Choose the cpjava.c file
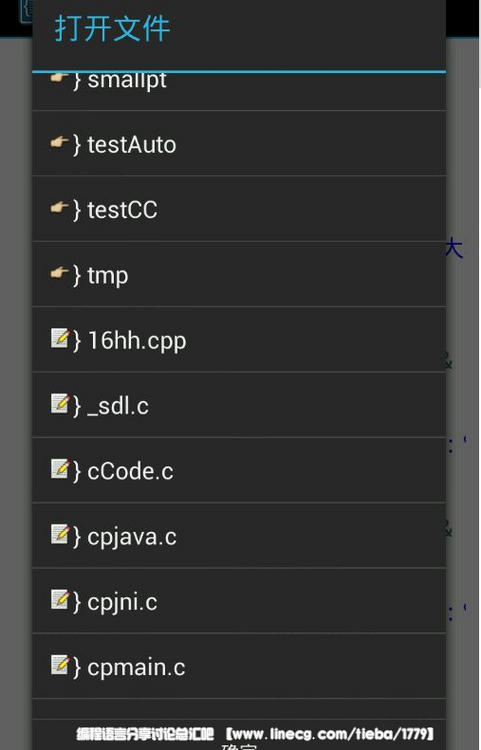Viewport: 481px width, 750px height. (x=239, y=536)
